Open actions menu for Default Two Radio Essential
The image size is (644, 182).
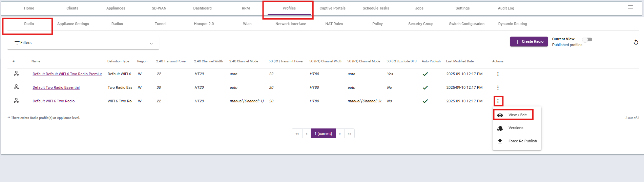(x=498, y=87)
